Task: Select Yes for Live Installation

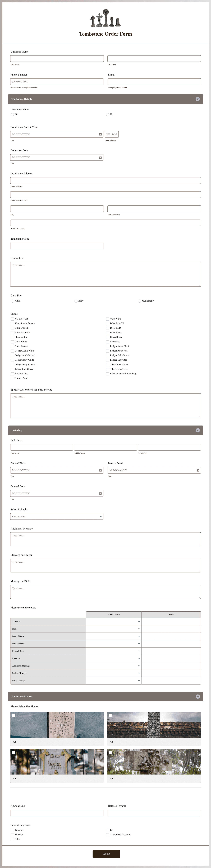Action: point(12,115)
